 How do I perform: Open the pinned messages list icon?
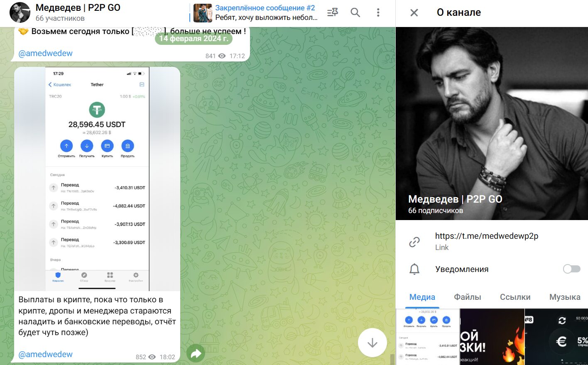pos(333,12)
